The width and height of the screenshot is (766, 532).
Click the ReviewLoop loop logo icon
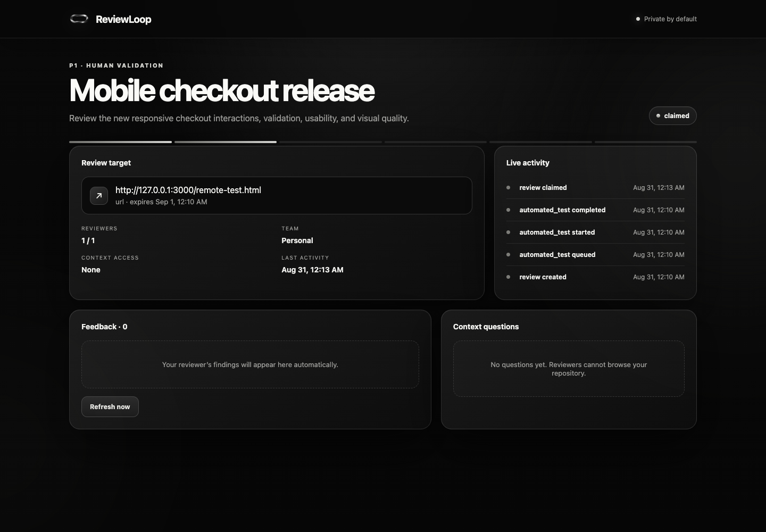coord(79,19)
